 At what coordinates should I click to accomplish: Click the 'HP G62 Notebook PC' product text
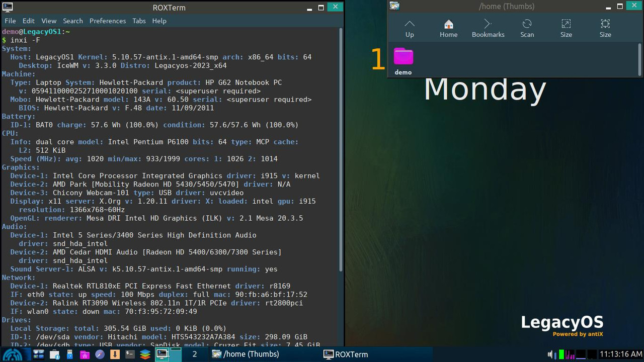tap(244, 82)
